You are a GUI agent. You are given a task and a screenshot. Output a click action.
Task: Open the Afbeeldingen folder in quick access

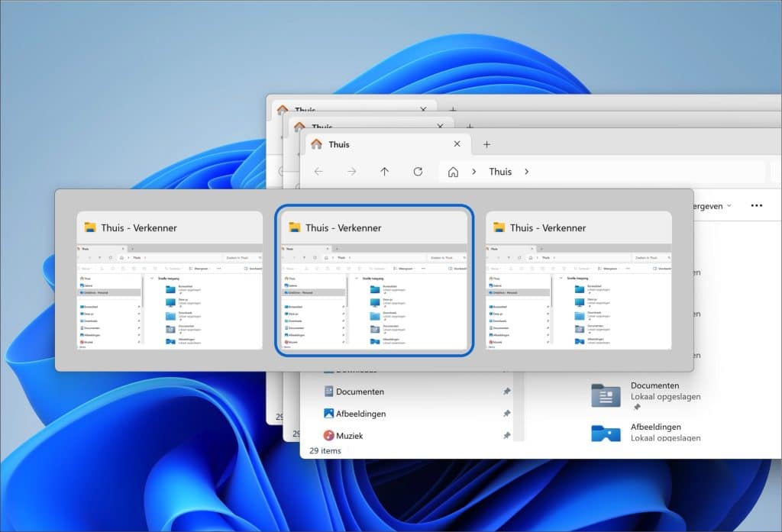(x=646, y=432)
